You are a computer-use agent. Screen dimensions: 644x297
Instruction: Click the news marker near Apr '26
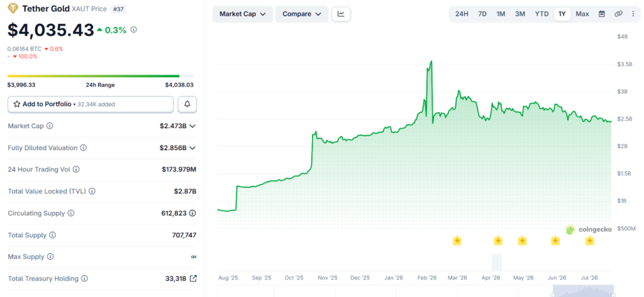pyautogui.click(x=498, y=240)
